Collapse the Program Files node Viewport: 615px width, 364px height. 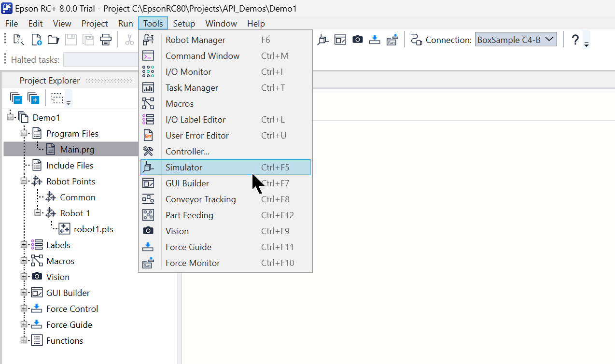pos(24,133)
